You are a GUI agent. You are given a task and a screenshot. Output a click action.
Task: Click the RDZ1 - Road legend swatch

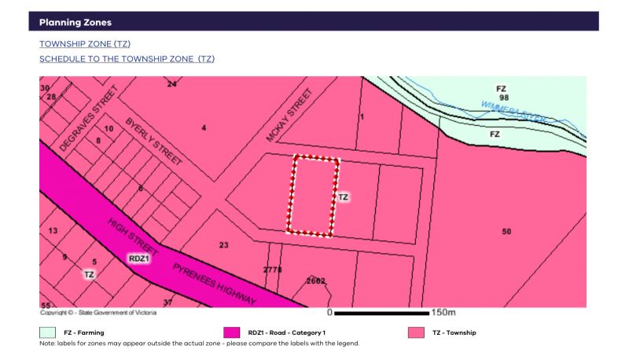231,333
